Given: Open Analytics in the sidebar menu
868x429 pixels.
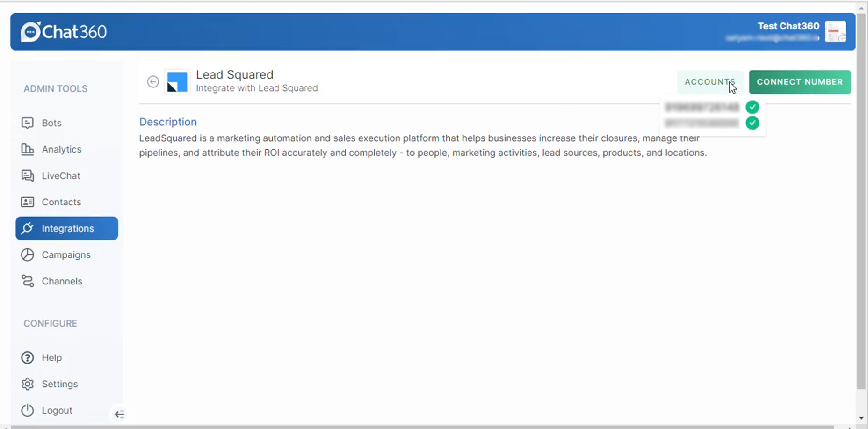Looking at the screenshot, I should click(x=67, y=149).
